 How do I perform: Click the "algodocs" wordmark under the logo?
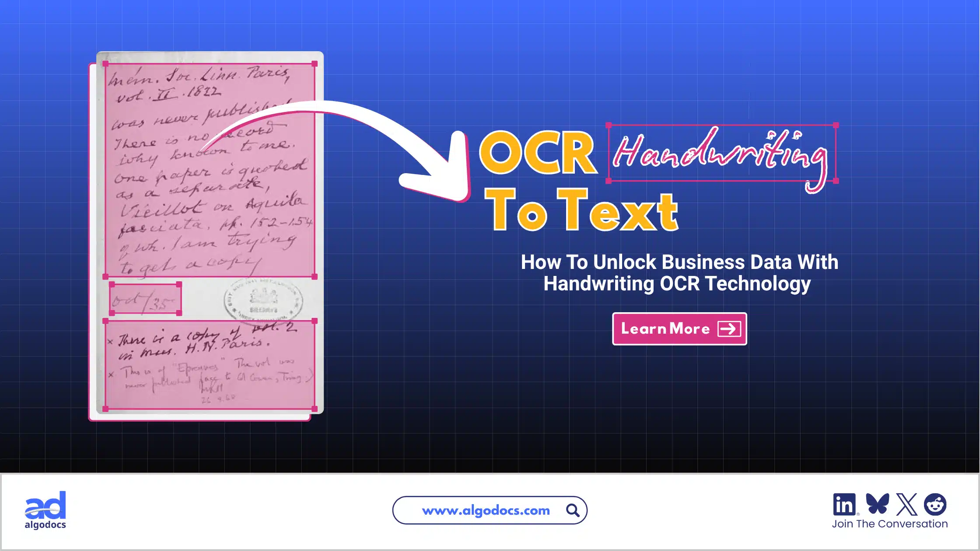tap(45, 524)
